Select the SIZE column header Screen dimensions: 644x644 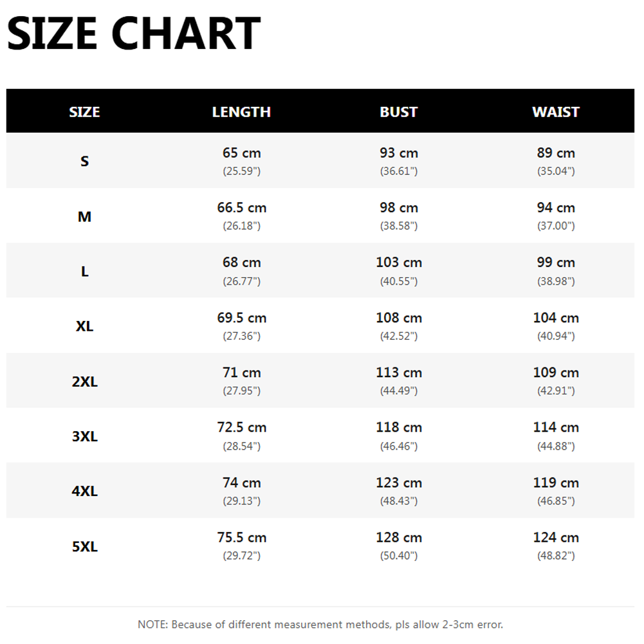click(x=85, y=112)
